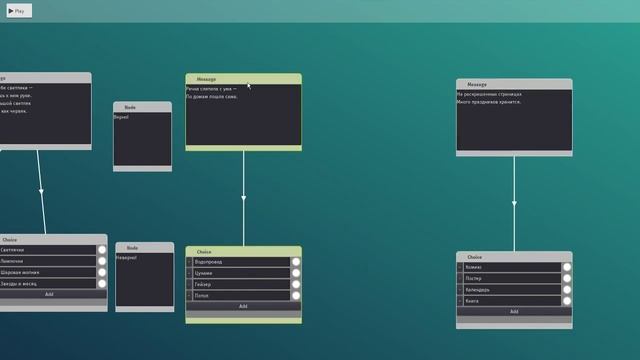Select the highlighted green Message node header
This screenshot has width=640, height=360.
pos(244,79)
